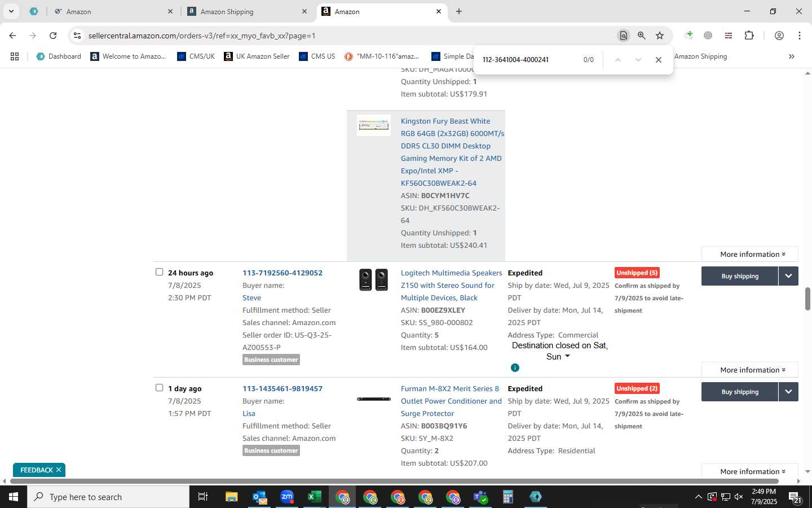The width and height of the screenshot is (812, 508).
Task: Click the Windows Start button
Action: click(x=14, y=497)
